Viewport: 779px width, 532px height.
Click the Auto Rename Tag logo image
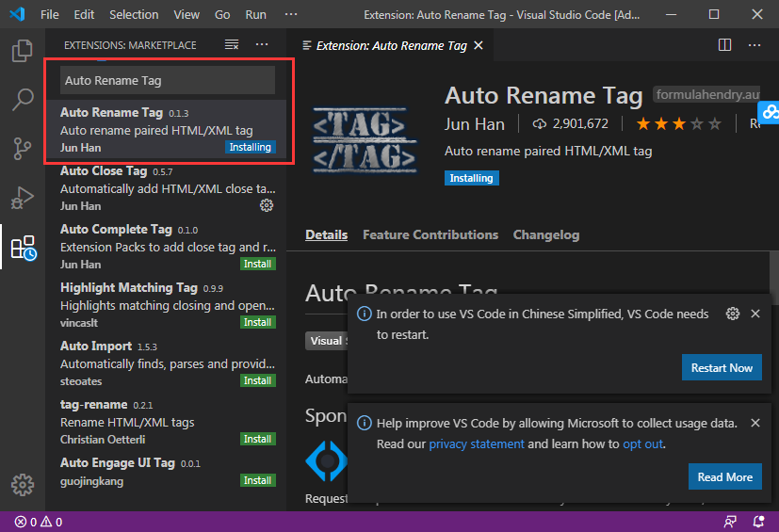pyautogui.click(x=365, y=140)
